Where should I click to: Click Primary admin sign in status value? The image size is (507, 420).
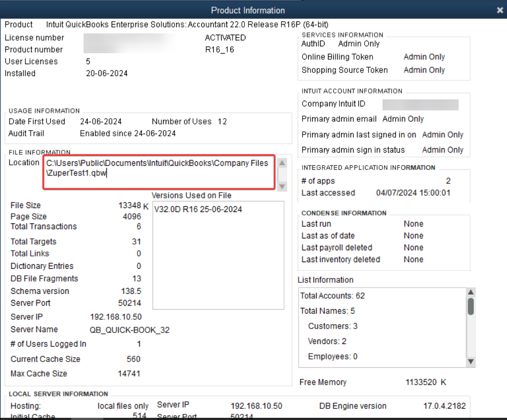pyautogui.click(x=443, y=150)
